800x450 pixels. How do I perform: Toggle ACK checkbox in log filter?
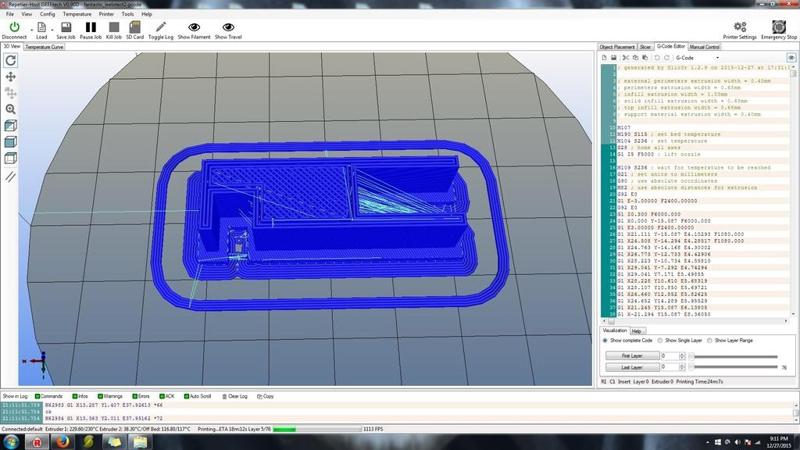(162, 396)
